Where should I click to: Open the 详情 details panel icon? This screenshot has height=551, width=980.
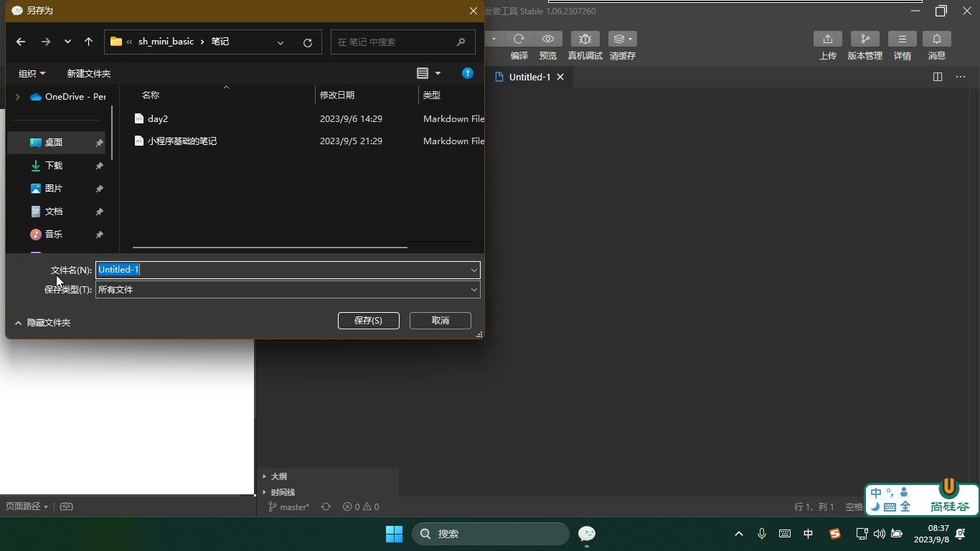[903, 39]
